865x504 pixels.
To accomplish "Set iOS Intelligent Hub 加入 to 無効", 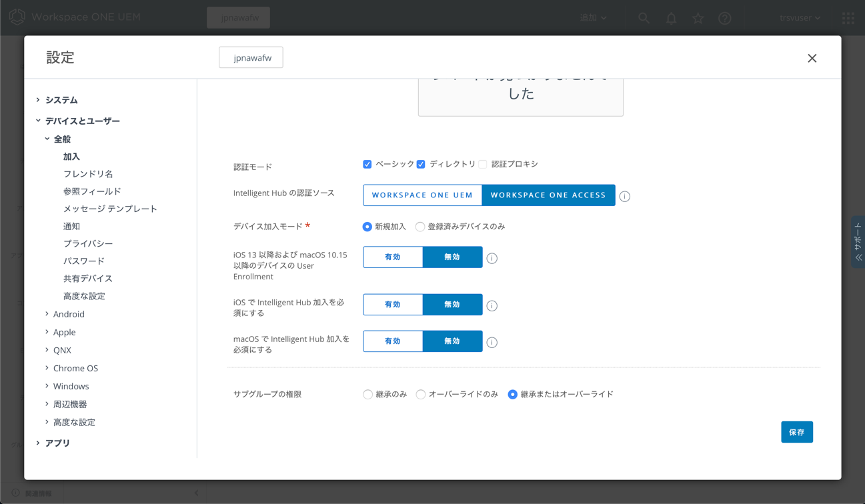I will point(452,305).
